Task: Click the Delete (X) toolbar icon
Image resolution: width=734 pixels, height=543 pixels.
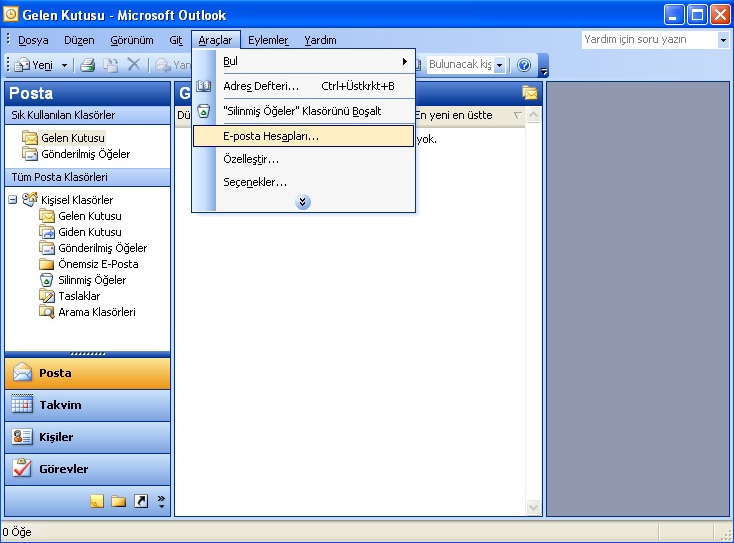Action: click(134, 65)
